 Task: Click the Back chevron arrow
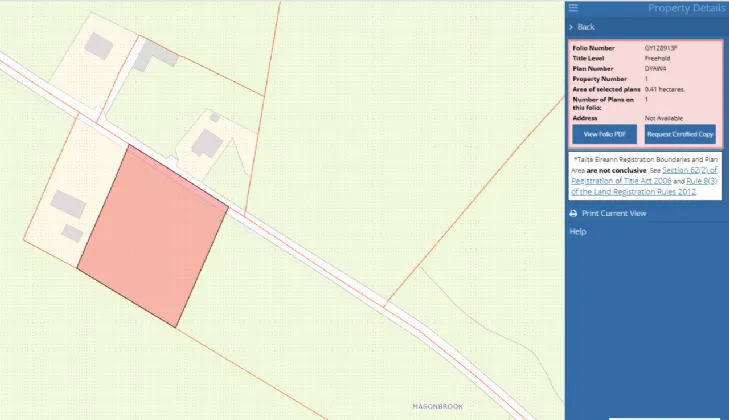coord(571,27)
